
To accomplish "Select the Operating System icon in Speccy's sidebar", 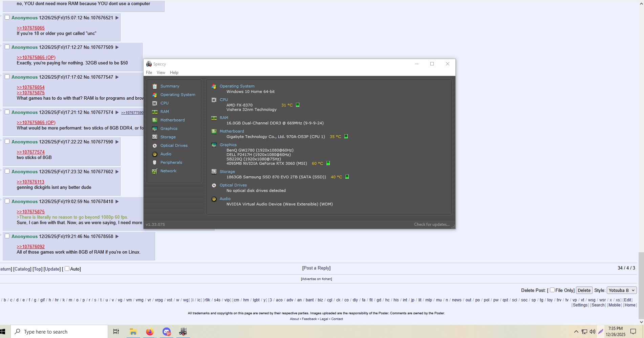I will (155, 95).
